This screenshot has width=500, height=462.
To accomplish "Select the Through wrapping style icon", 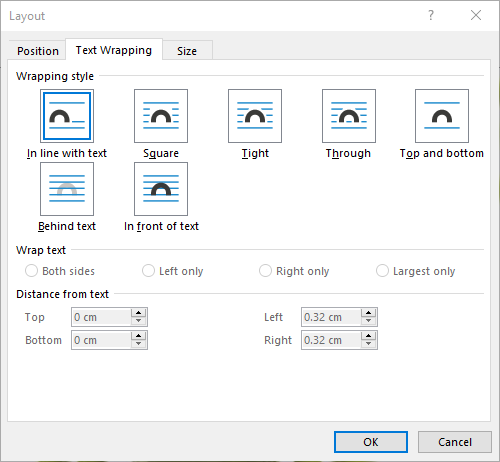I will coord(349,116).
